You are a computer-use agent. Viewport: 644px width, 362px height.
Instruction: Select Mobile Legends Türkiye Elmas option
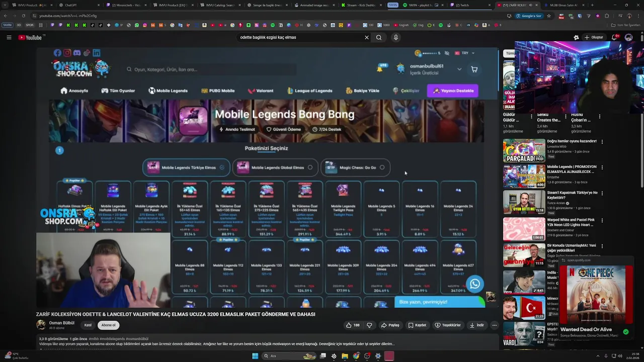tap(186, 167)
